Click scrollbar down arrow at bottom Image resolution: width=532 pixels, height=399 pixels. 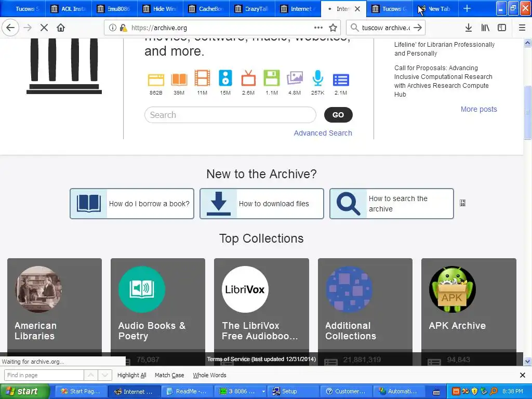pyautogui.click(x=527, y=362)
